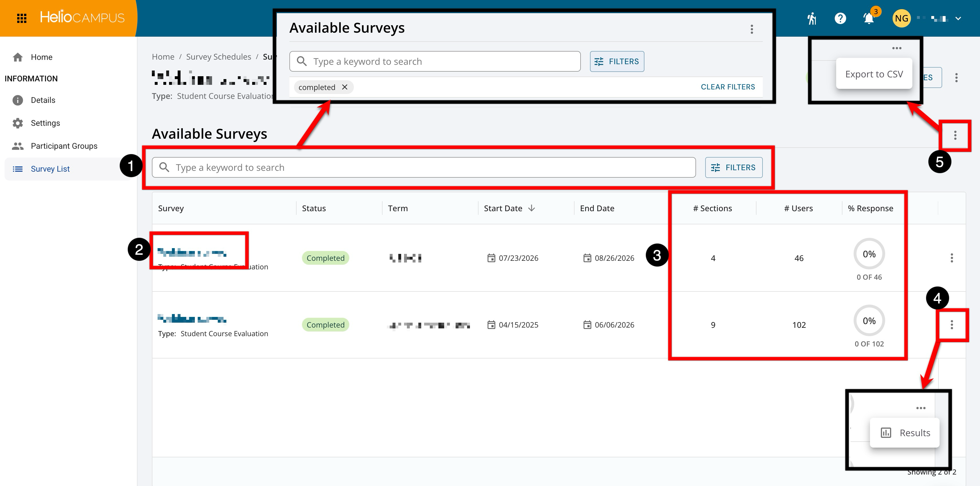Click the 0 OF 46 response indicator
The width and height of the screenshot is (980, 486).
(x=869, y=260)
